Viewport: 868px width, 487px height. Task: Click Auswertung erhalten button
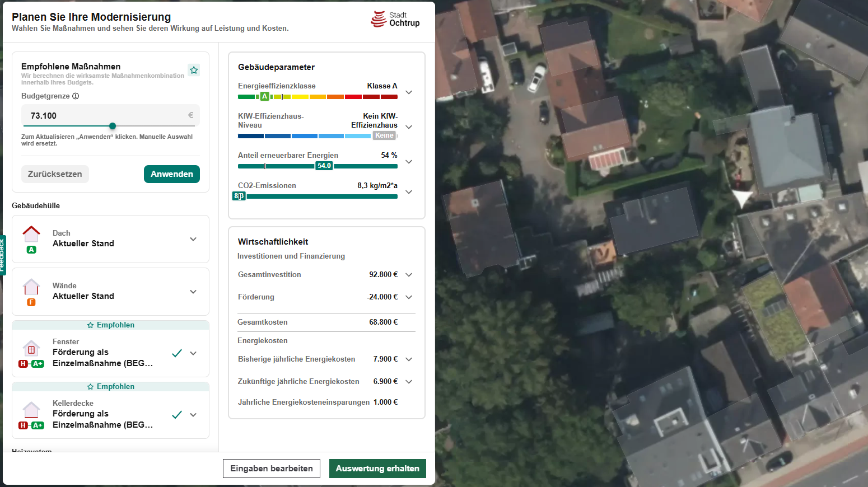click(377, 469)
